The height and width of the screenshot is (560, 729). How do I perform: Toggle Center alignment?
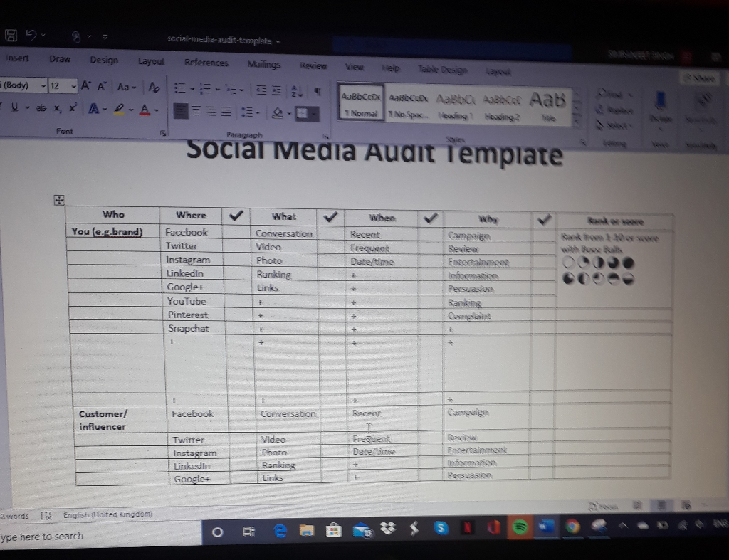196,111
